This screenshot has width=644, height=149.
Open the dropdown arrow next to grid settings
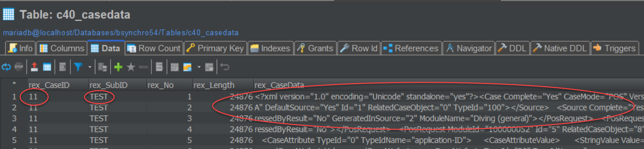click(199, 67)
